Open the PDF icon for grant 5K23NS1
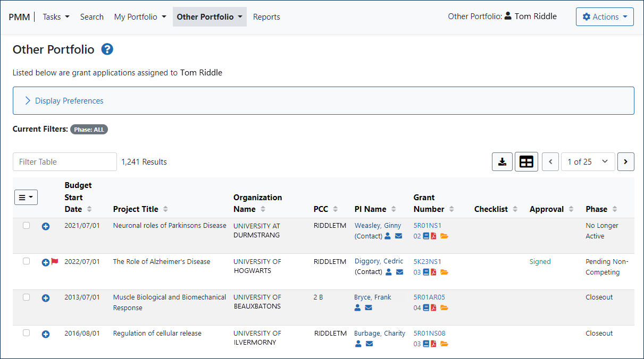This screenshot has height=359, width=644. tap(433, 272)
